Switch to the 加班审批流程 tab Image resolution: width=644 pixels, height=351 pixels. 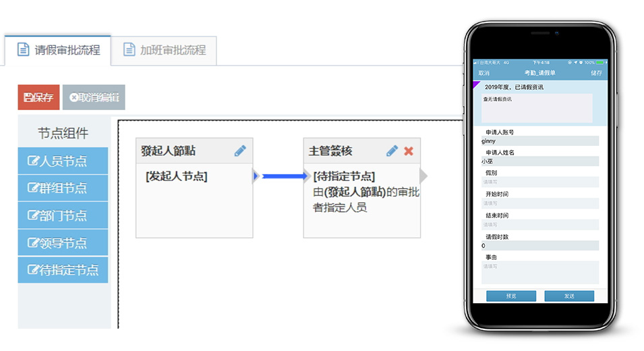tap(164, 50)
